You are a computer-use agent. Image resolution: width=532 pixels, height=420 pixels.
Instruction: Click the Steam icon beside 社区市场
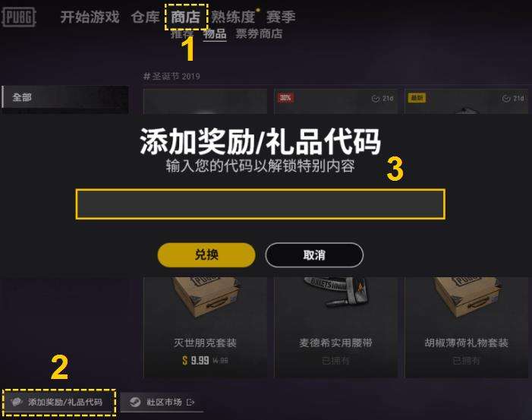[x=135, y=403]
